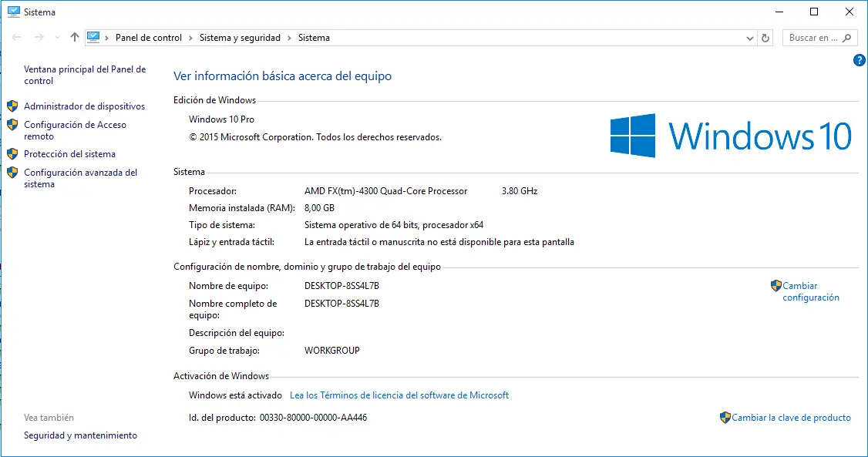Refresh the page with the refresh icon
This screenshot has height=457, width=868.
[x=765, y=38]
